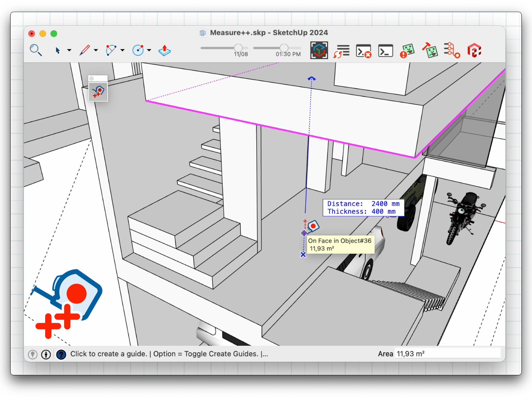Image resolution: width=532 pixels, height=399 pixels.
Task: Expand the Pencil tool dropdown arrow
Action: 96,50
